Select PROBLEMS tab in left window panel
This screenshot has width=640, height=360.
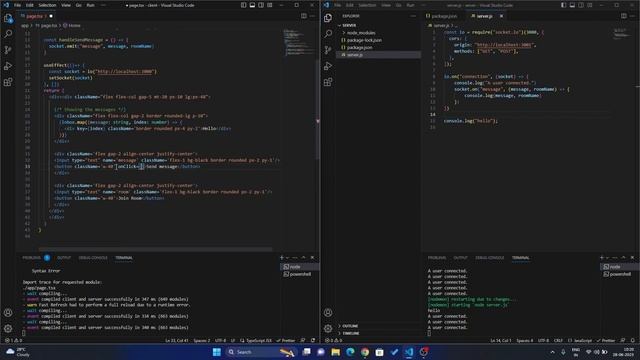click(x=31, y=258)
